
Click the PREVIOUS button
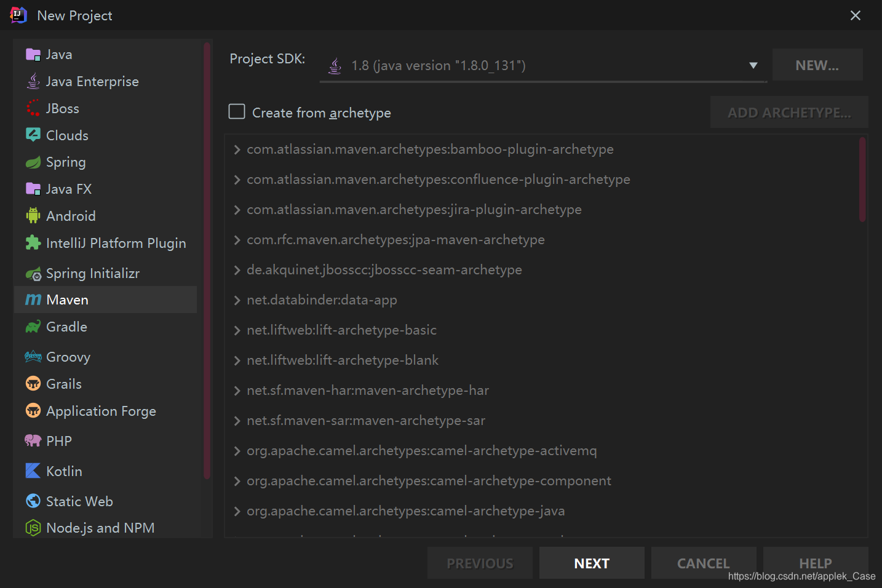tap(480, 563)
